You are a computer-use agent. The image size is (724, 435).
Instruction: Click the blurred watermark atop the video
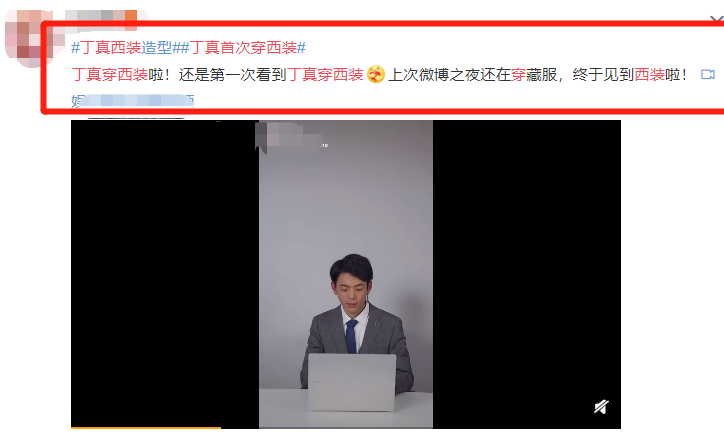coord(291,136)
